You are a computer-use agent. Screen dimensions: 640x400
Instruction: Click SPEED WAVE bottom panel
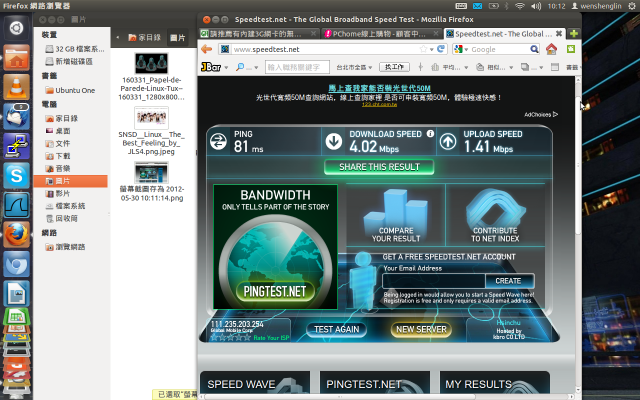[x=255, y=384]
